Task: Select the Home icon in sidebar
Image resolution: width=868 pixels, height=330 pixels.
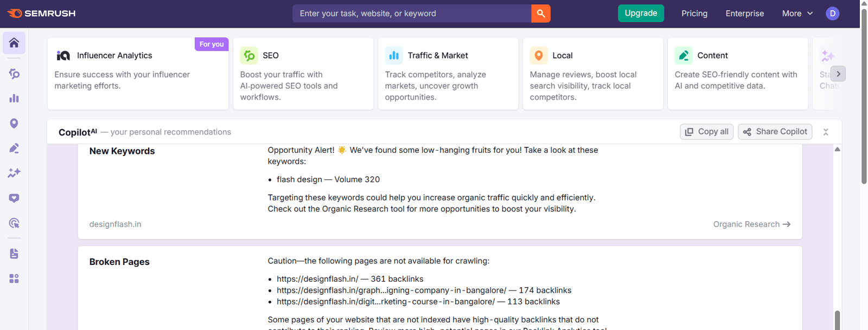Action: pyautogui.click(x=14, y=43)
